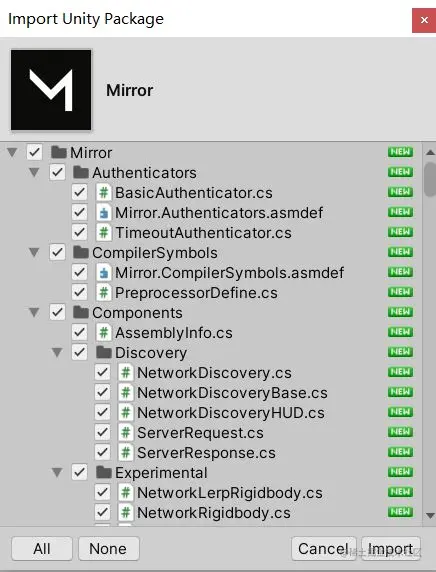This screenshot has height=572, width=436.
Task: Click the Discovery folder icon
Action: tap(104, 352)
